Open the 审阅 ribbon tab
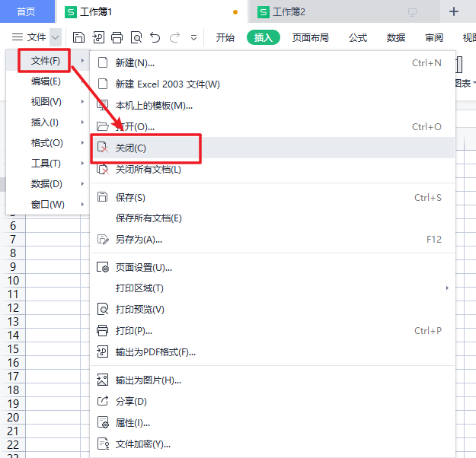Viewport: 476px width, 458px height. point(434,37)
